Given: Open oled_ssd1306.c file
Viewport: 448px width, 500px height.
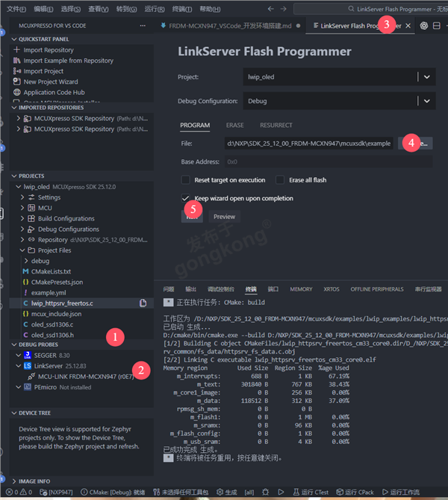Looking at the screenshot, I should pos(52,324).
